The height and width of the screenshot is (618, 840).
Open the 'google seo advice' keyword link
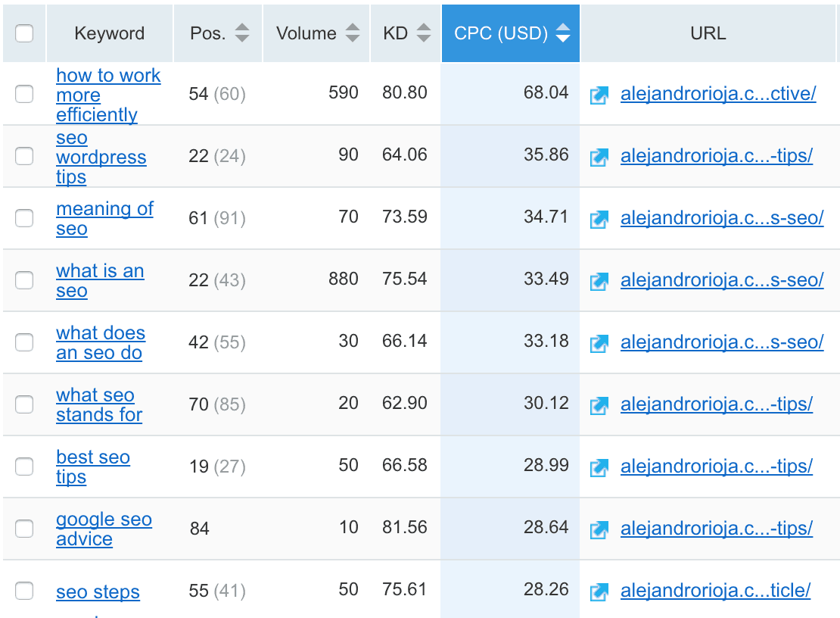pyautogui.click(x=104, y=529)
